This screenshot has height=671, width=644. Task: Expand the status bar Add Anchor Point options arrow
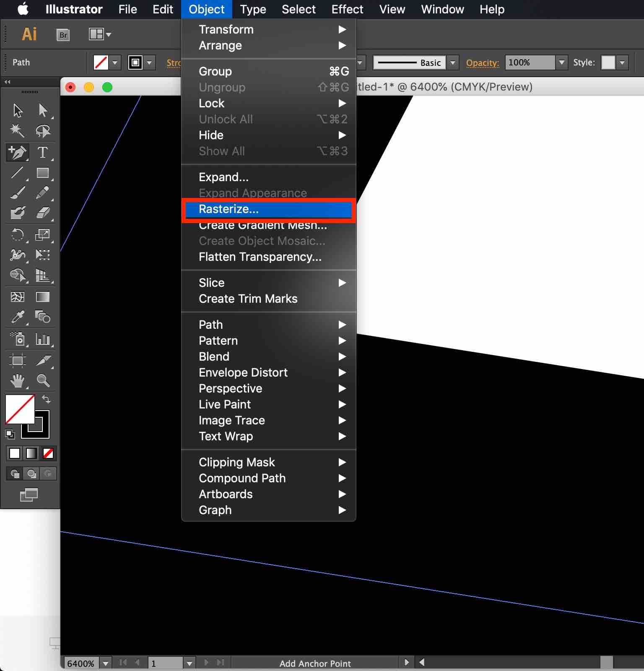click(406, 663)
